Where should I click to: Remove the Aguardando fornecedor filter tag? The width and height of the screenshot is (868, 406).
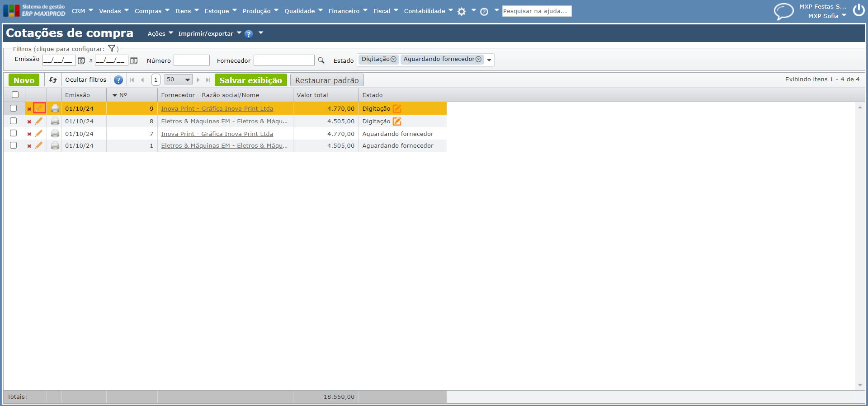click(478, 59)
